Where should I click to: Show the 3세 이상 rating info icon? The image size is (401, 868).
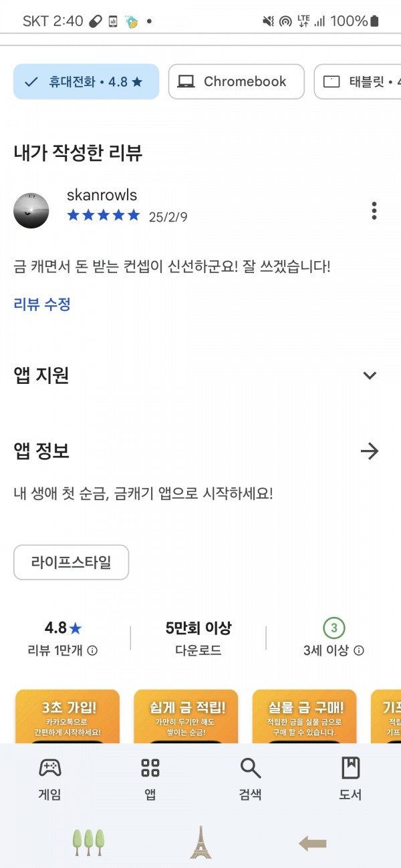coord(359,650)
